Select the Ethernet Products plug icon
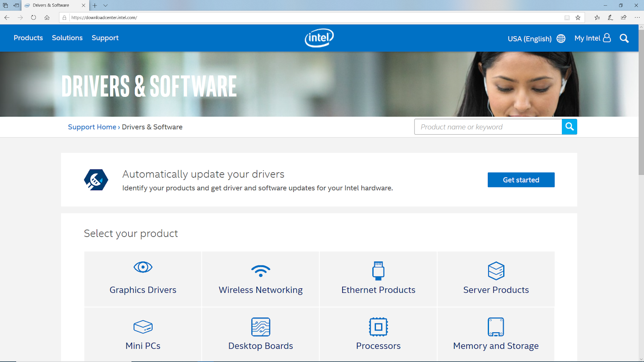The height and width of the screenshot is (362, 644). (x=378, y=271)
